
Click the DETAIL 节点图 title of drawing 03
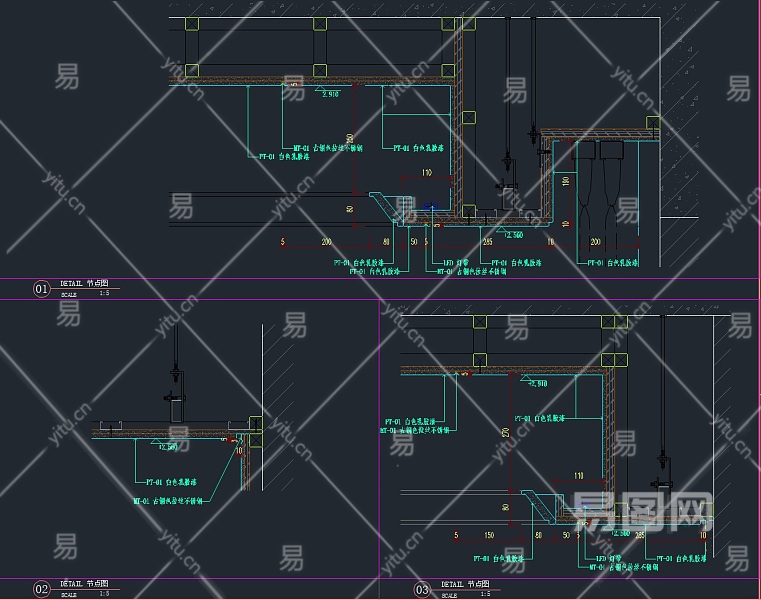click(x=466, y=584)
